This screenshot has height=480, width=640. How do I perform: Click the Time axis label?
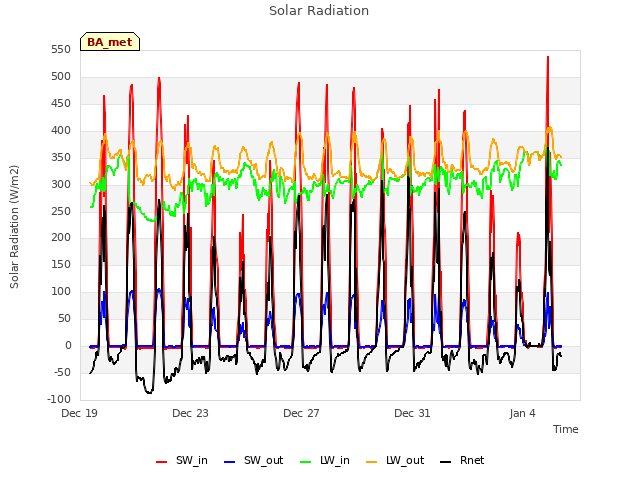point(566,429)
